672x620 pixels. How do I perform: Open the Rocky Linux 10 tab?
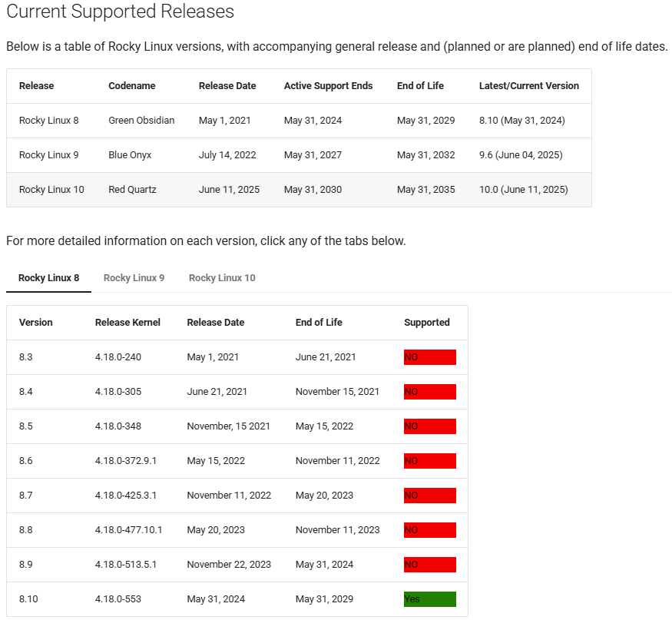[x=222, y=278]
